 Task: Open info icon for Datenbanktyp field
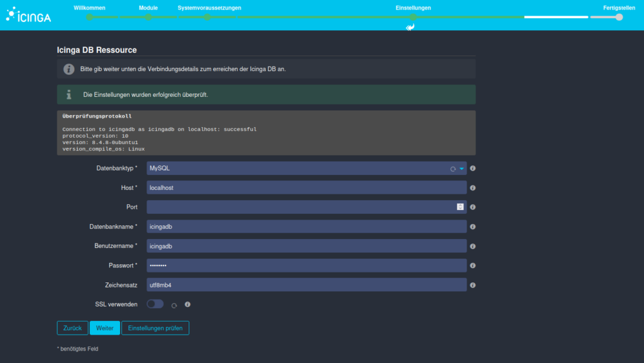click(473, 169)
